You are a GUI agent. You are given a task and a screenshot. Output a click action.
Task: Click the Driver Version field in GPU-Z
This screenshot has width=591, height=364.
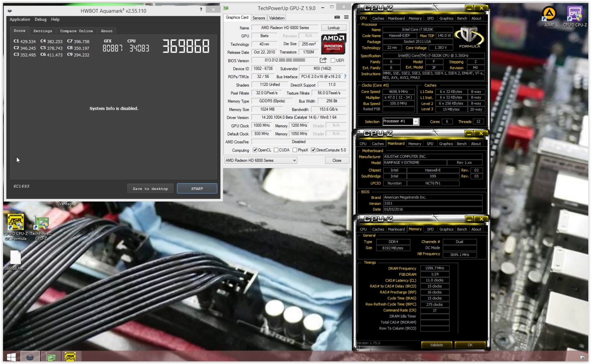299,117
